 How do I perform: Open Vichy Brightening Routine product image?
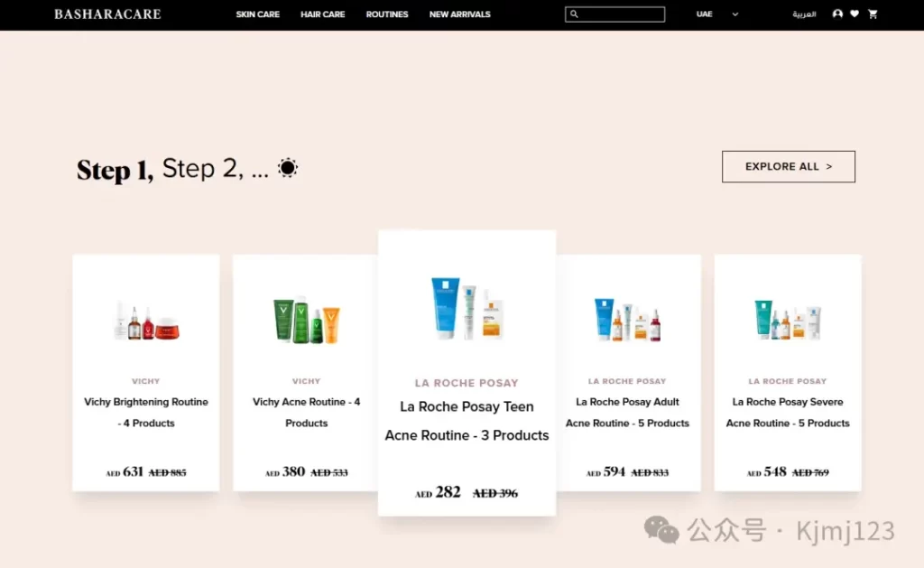[146, 321]
